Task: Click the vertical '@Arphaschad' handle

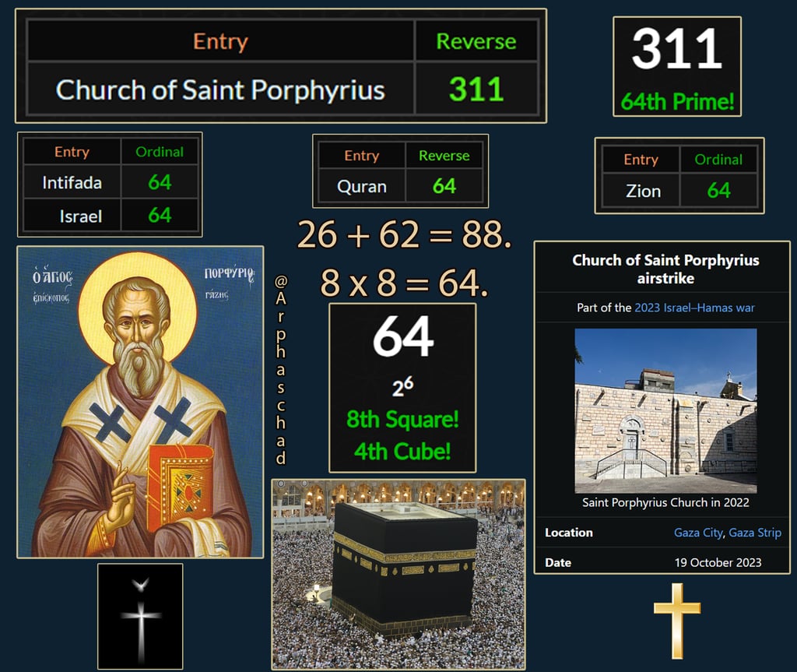Action: [280, 370]
